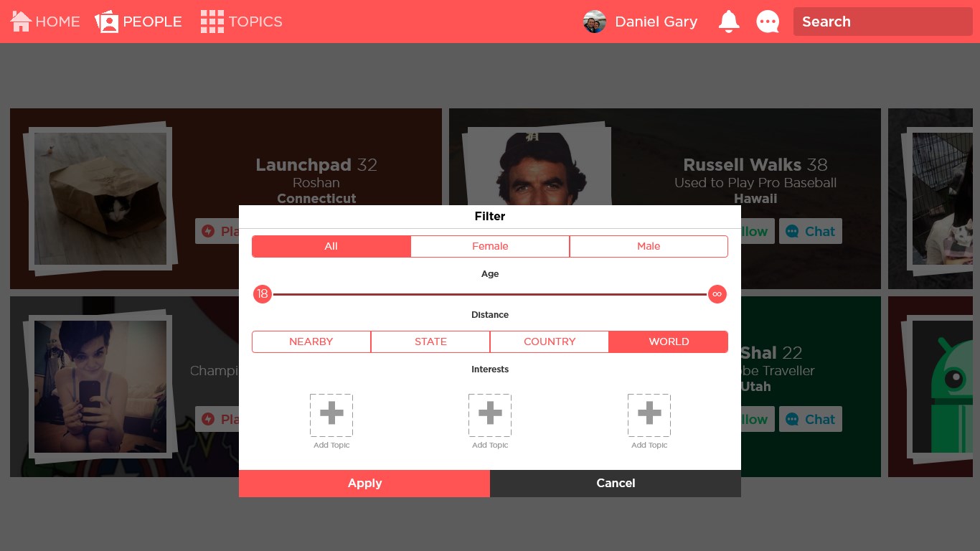Set distance filter to Nearby
This screenshot has height=551, width=980.
(311, 342)
